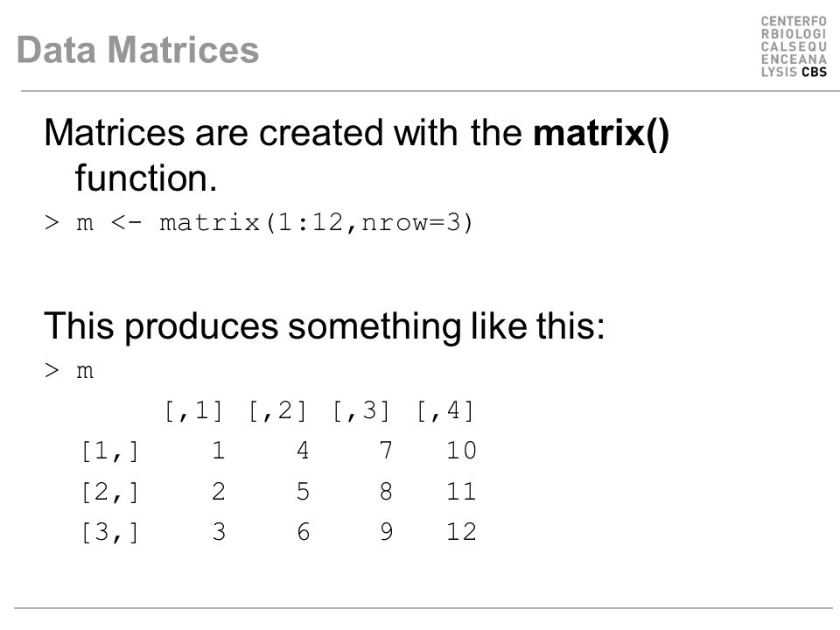The height and width of the screenshot is (630, 840).
Task: Click the [,2] column header
Action: click(x=277, y=411)
